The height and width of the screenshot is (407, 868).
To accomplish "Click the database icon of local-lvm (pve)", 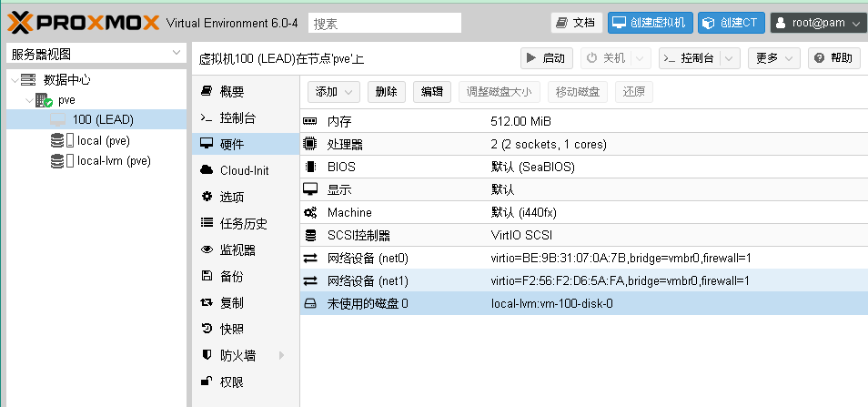I will (x=57, y=161).
